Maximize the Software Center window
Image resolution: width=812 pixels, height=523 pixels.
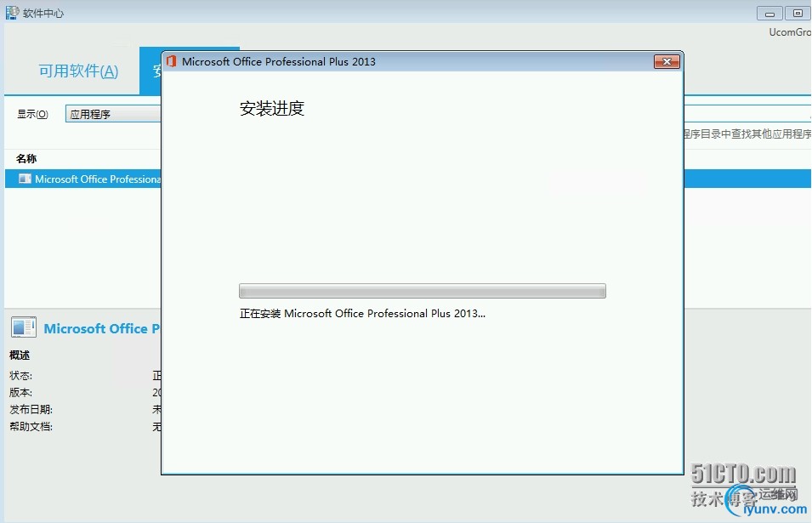[x=798, y=14]
